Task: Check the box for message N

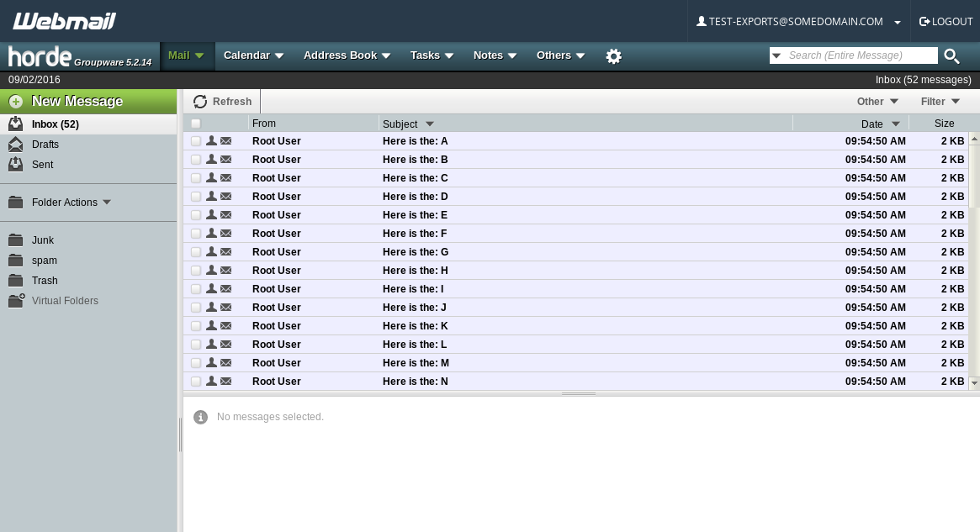Action: tap(196, 382)
